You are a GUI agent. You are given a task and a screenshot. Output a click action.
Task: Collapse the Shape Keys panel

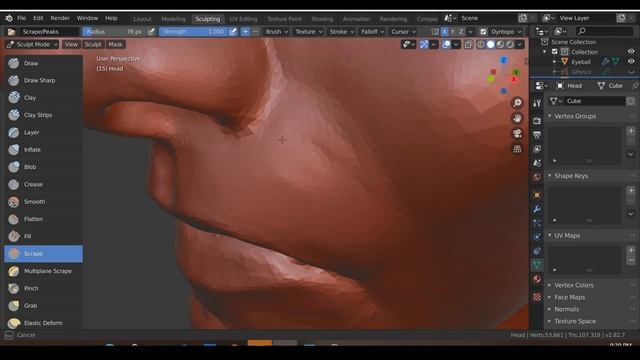(x=549, y=176)
